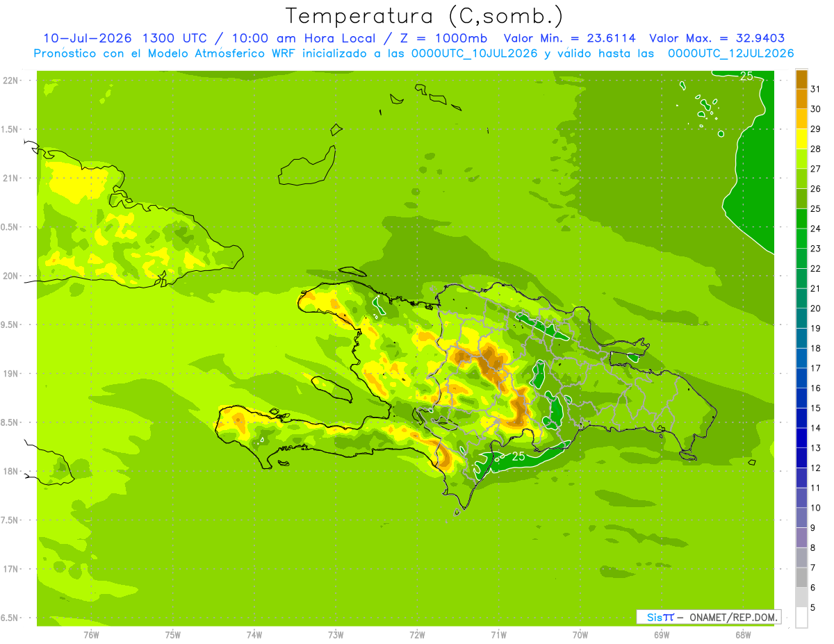Click the valid-until time "0000UTC_12JUL2026"
This screenshot has height=644, width=834.
731,53
